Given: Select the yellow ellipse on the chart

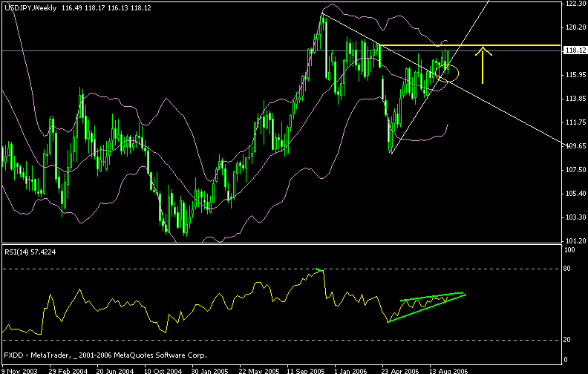Looking at the screenshot, I should pos(447,73).
